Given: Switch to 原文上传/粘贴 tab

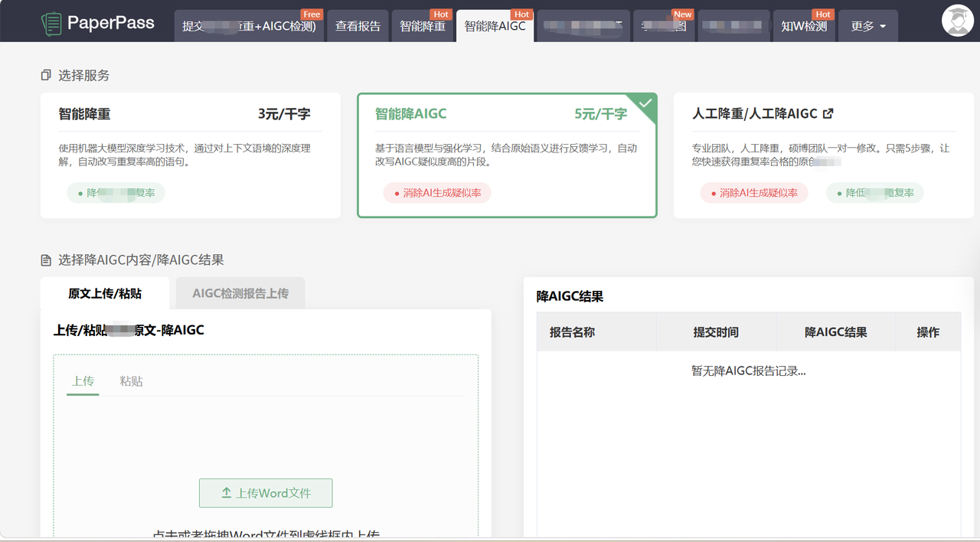Looking at the screenshot, I should [x=105, y=293].
